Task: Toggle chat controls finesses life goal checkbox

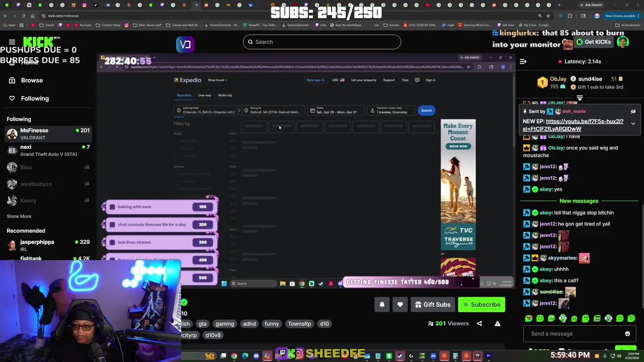Action: [112, 225]
